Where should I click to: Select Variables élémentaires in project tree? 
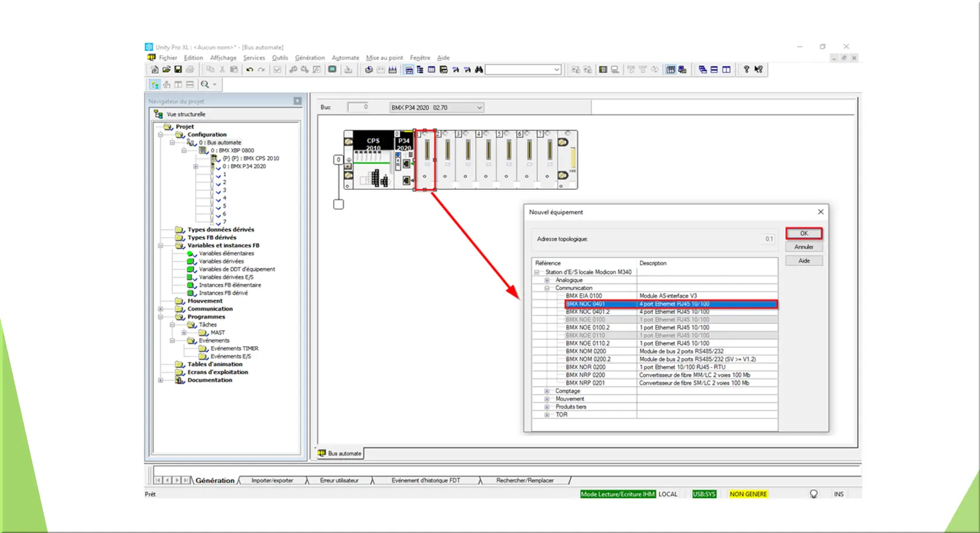226,254
